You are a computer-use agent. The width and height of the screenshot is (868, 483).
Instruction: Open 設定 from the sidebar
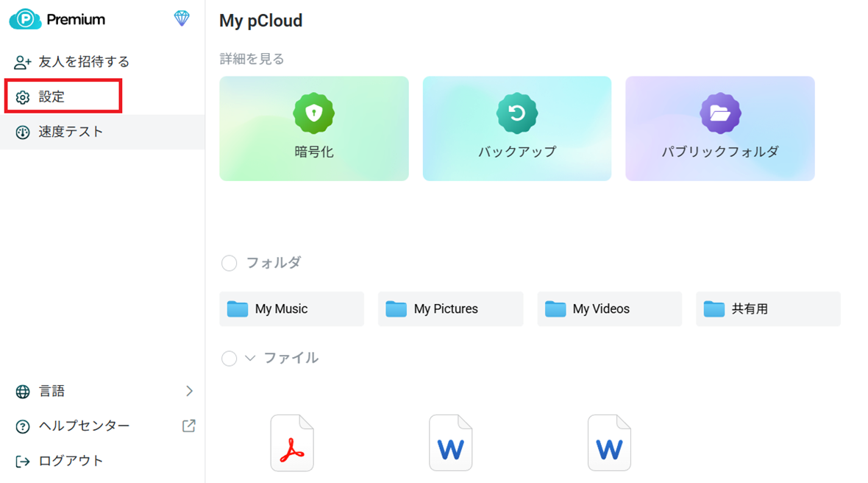click(x=51, y=97)
